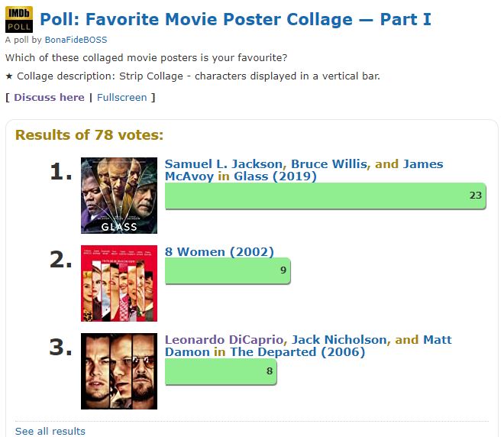Open the See all results link
Screen dimensions: 504x437
50,431
